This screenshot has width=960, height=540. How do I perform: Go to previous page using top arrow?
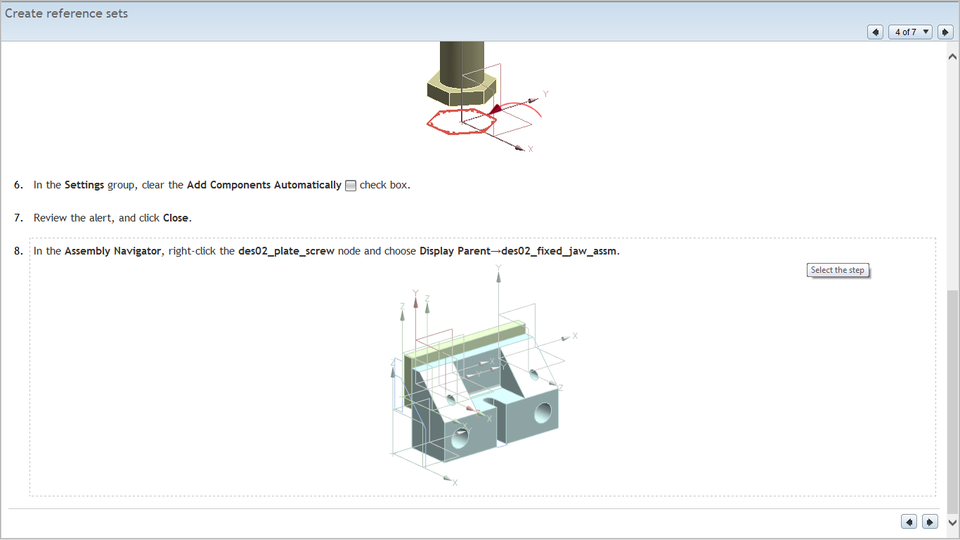point(875,32)
